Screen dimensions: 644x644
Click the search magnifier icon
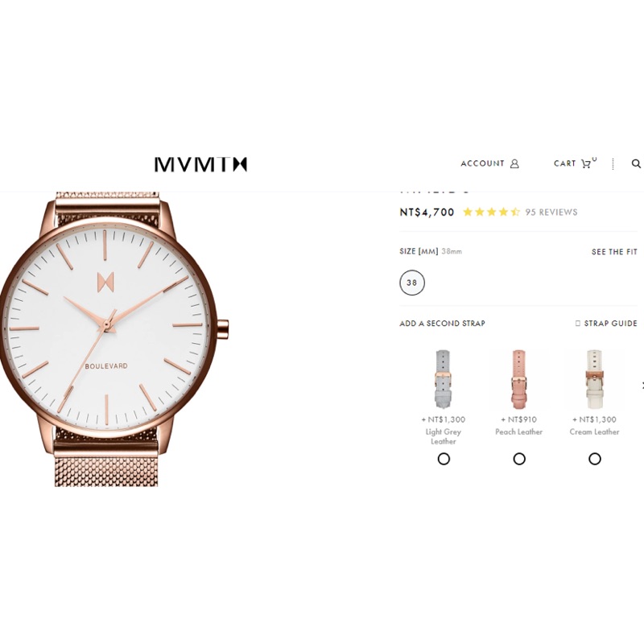pos(636,164)
